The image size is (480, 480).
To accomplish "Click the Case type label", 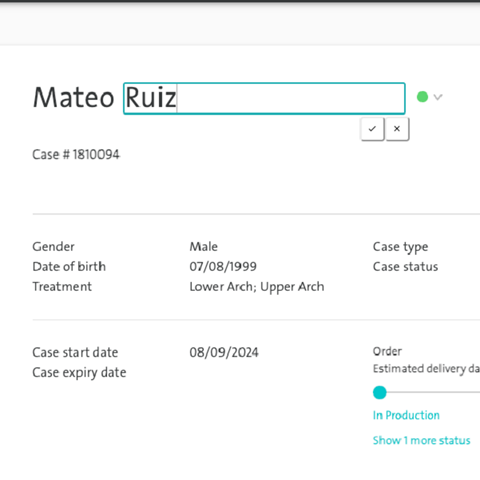I will click(400, 247).
